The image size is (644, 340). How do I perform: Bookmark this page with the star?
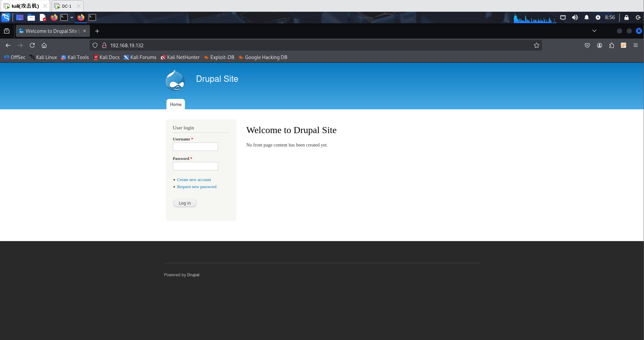tap(537, 45)
